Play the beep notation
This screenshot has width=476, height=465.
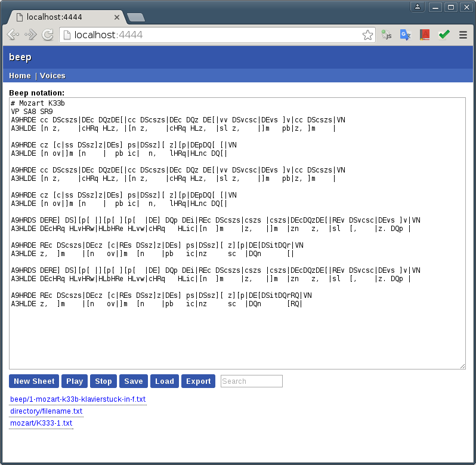click(x=75, y=381)
